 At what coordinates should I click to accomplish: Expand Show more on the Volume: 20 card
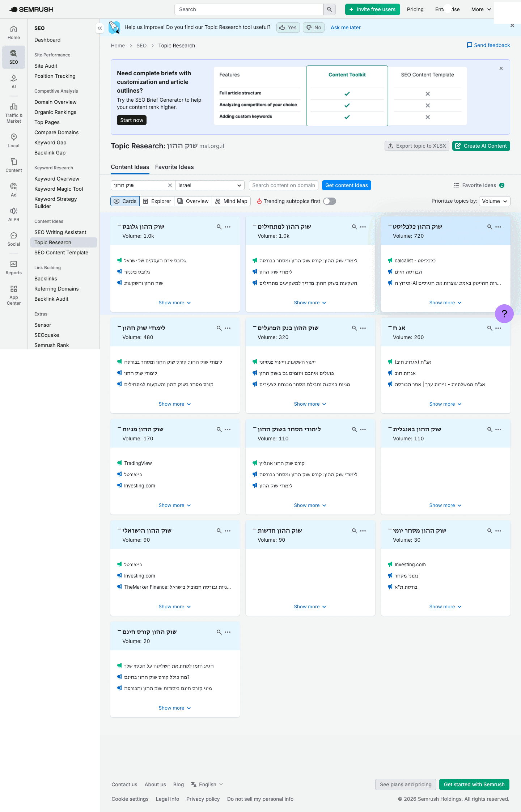pos(175,708)
